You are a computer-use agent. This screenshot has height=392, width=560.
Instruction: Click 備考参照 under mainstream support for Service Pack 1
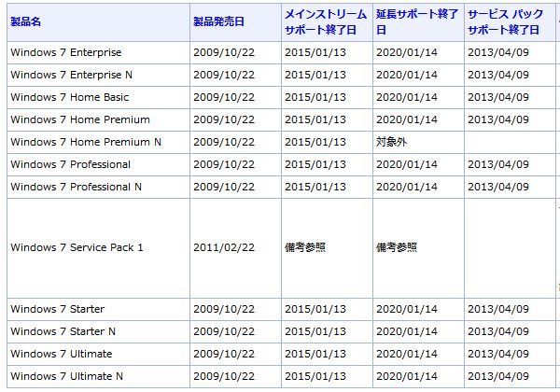point(305,247)
